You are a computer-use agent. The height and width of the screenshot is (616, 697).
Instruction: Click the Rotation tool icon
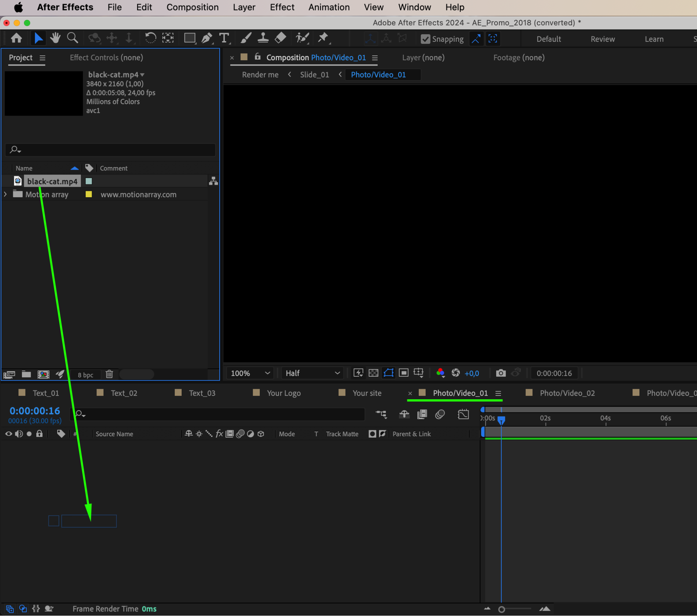pos(150,38)
